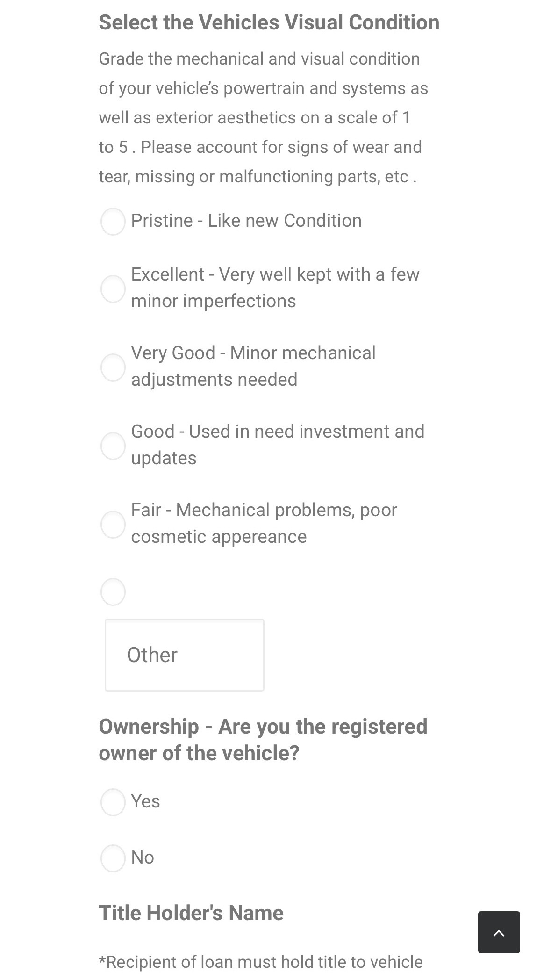Image resolution: width=551 pixels, height=980 pixels.
Task: Tap the 'Used in need investment' label text
Action: pos(277,432)
